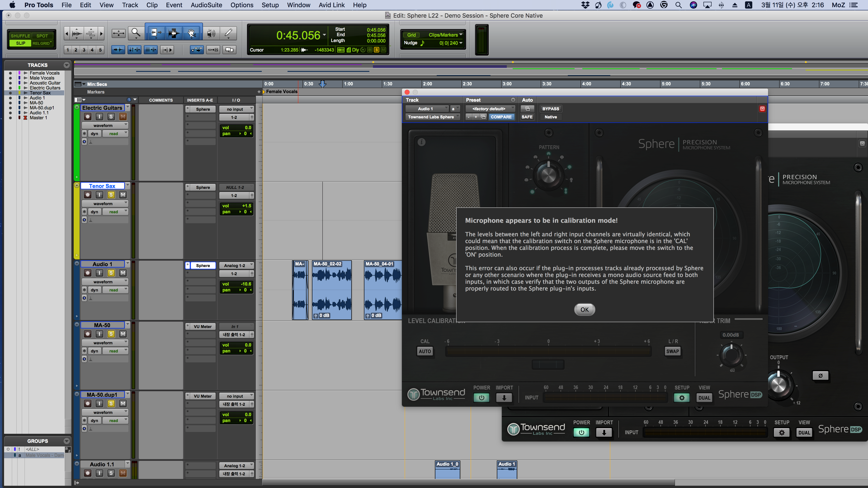
Task: Open macOS Spotlight search icon
Action: pyautogui.click(x=678, y=5)
